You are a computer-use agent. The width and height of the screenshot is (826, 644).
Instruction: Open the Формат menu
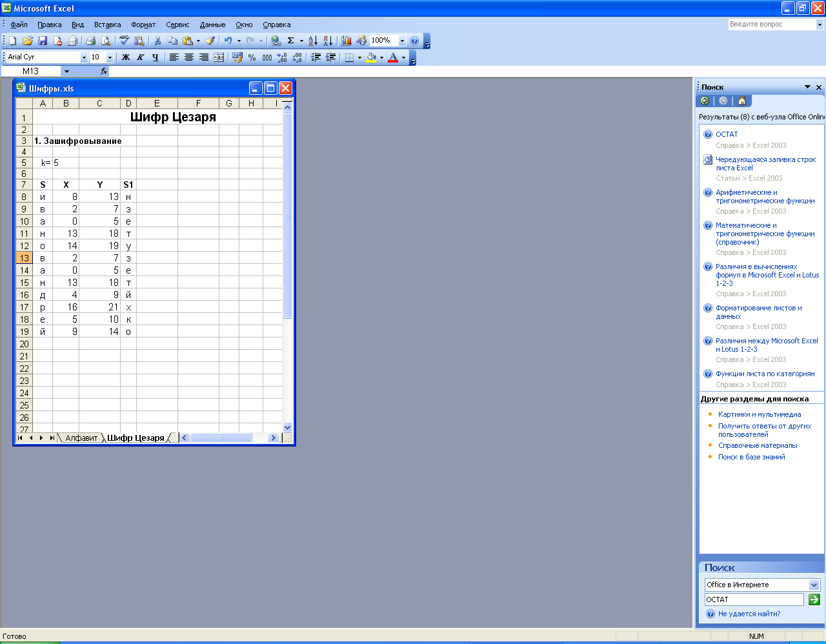pyautogui.click(x=143, y=25)
